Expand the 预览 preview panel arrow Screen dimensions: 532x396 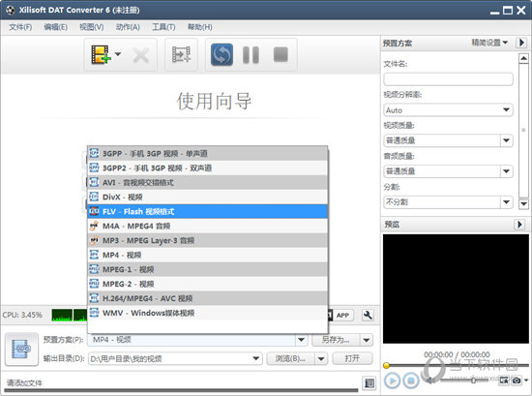click(519, 225)
